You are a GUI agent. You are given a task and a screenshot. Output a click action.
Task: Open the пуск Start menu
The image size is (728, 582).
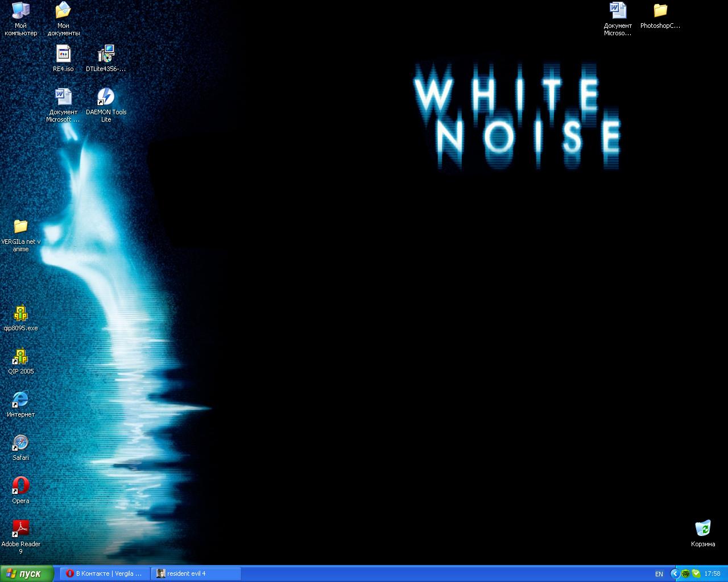(27, 573)
